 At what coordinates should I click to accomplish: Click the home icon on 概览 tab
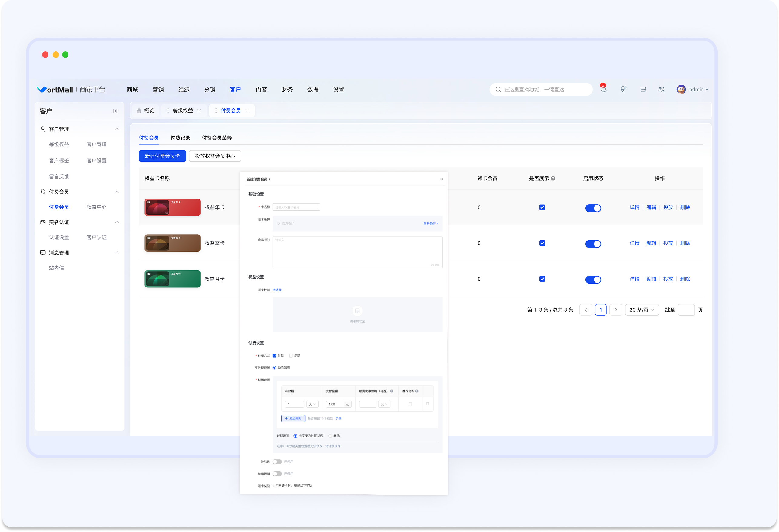click(x=139, y=110)
